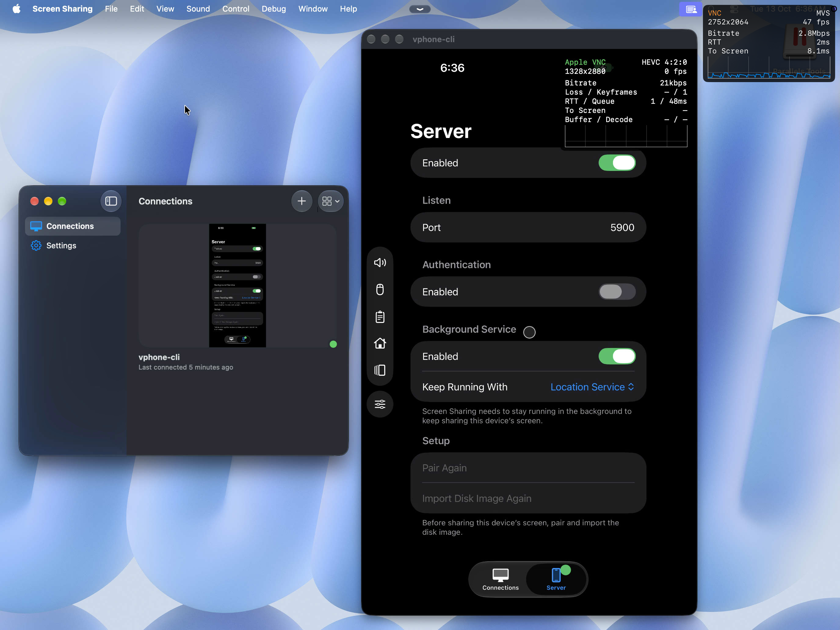Click Import Disk Image Again
The width and height of the screenshot is (840, 630).
point(528,498)
